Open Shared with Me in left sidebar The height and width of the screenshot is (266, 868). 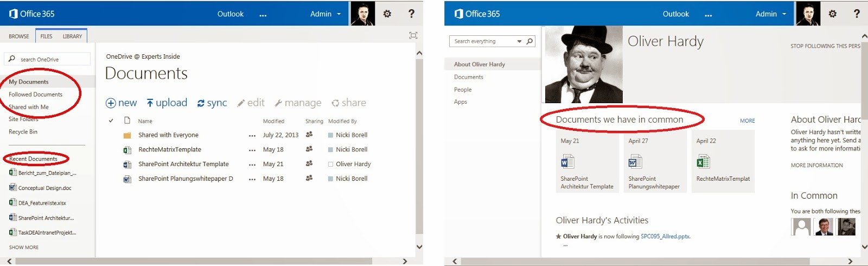[29, 107]
